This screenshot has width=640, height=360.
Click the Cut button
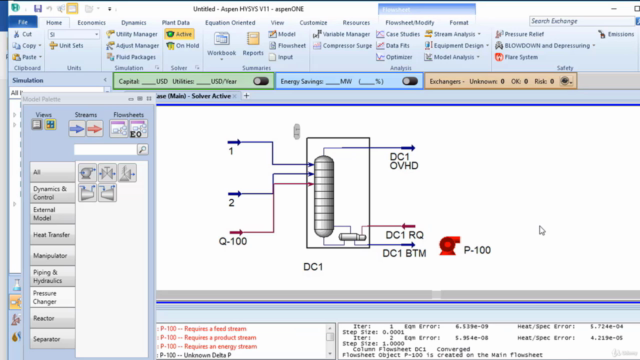[x=23, y=34]
